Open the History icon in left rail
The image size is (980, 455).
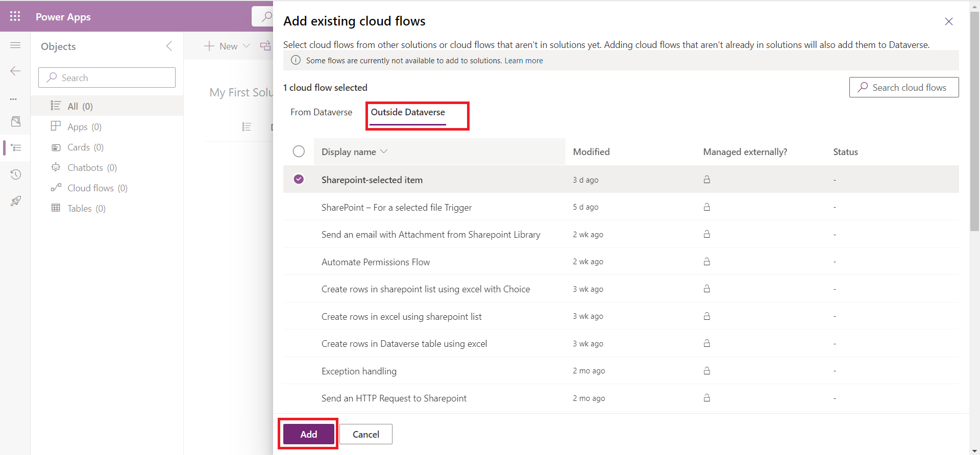pyautogui.click(x=16, y=174)
